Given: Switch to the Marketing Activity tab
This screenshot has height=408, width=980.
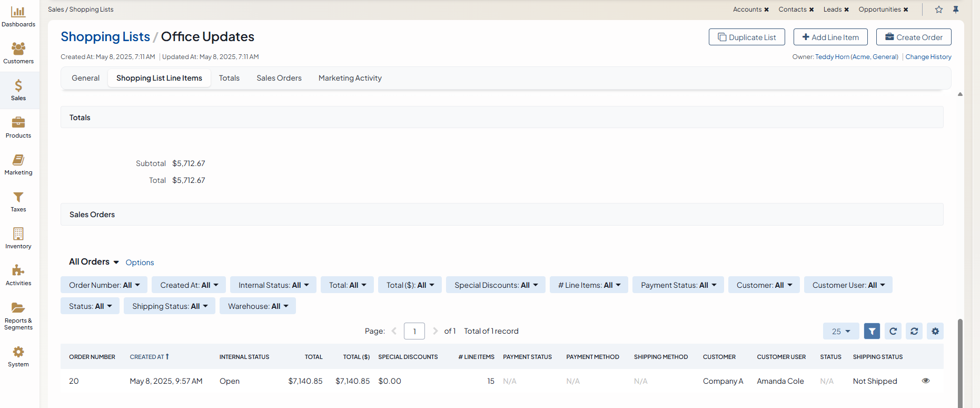Looking at the screenshot, I should click(x=350, y=78).
